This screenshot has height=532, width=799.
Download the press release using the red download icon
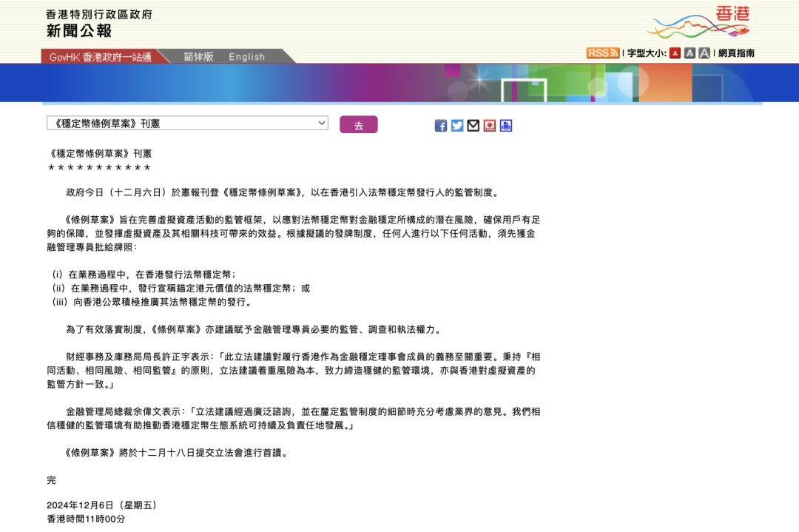(489, 126)
